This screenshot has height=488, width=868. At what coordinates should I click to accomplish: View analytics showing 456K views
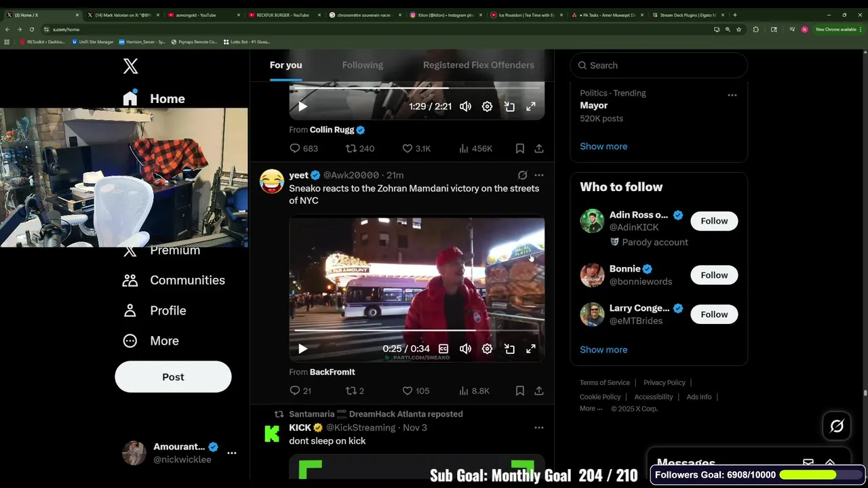[475, 148]
